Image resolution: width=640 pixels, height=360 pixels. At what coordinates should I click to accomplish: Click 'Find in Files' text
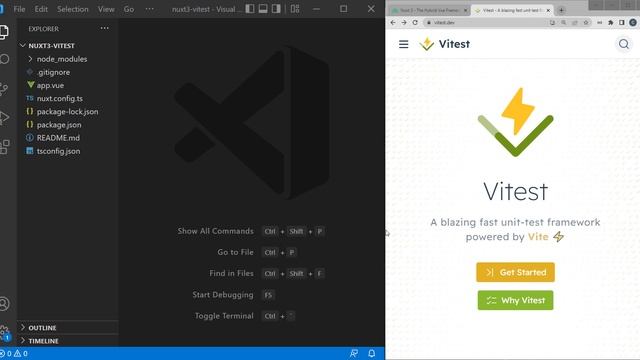(x=231, y=273)
